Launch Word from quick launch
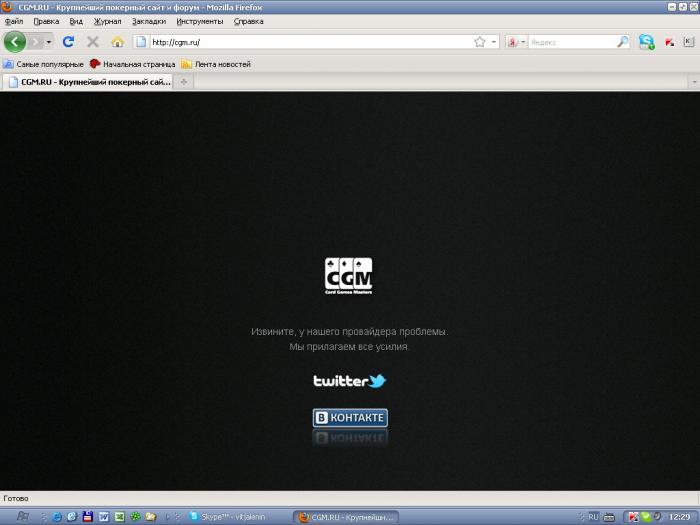700x525 pixels. [x=104, y=517]
